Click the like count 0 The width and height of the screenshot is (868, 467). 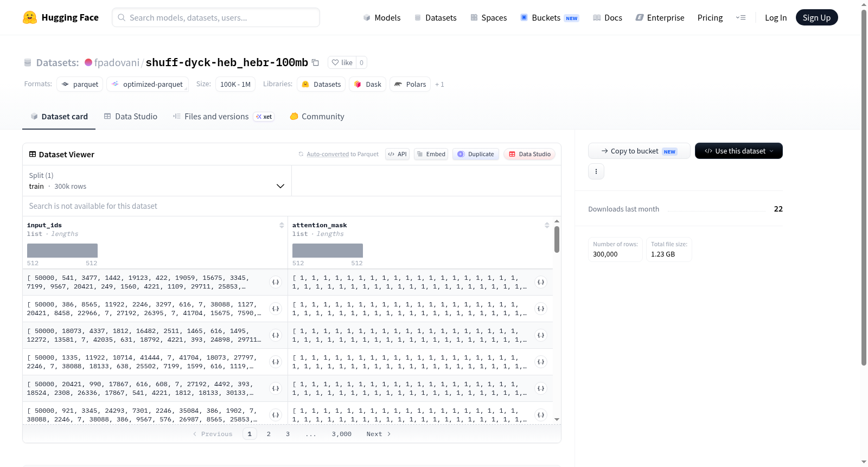pos(361,62)
